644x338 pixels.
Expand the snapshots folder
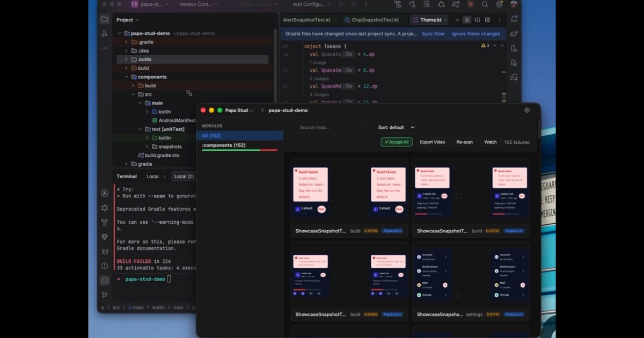147,146
